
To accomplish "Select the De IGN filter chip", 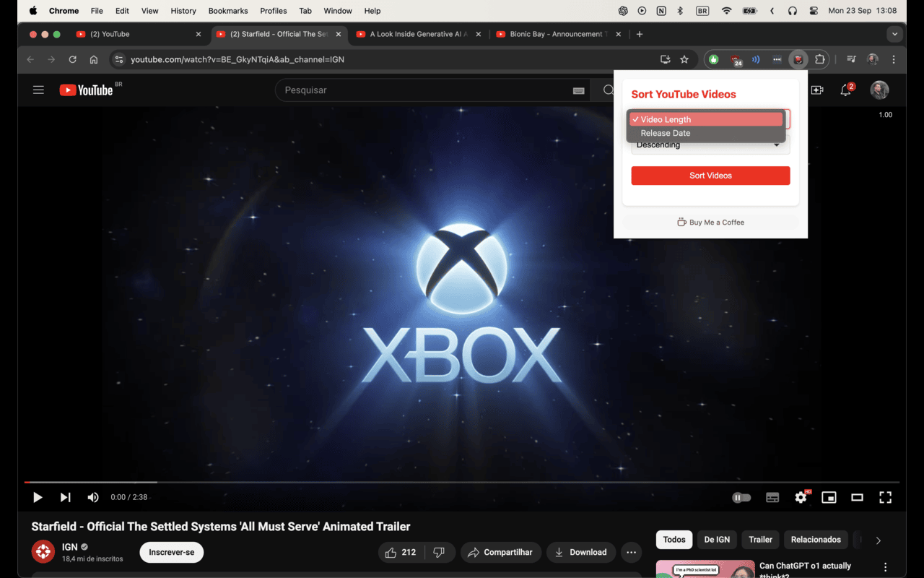I will [x=717, y=540].
